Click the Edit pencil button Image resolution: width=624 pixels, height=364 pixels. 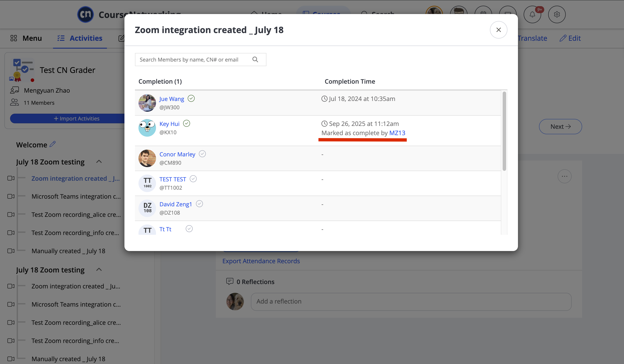[x=570, y=38]
